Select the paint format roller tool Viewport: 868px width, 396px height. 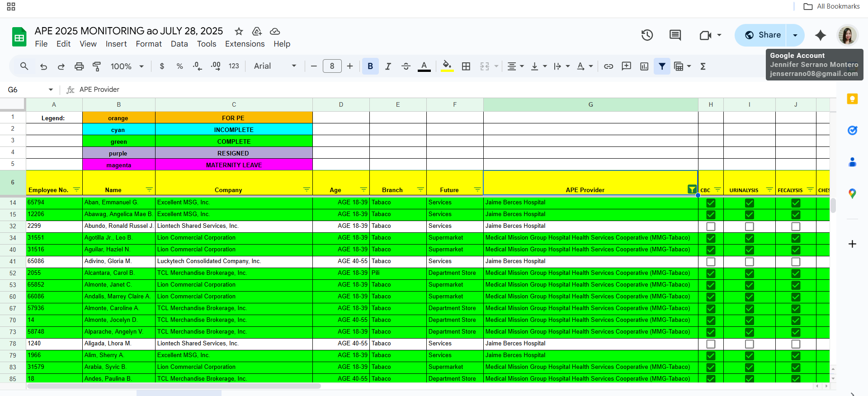coord(97,66)
